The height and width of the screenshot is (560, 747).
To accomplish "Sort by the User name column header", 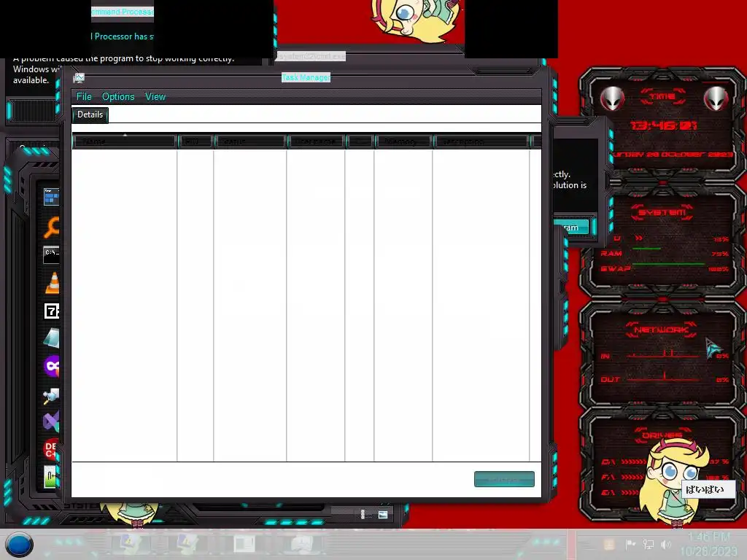I will click(316, 141).
